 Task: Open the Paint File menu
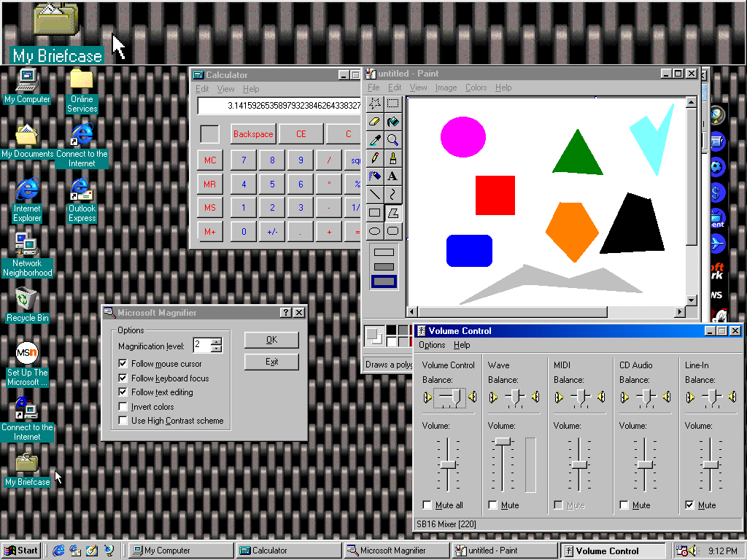point(373,87)
